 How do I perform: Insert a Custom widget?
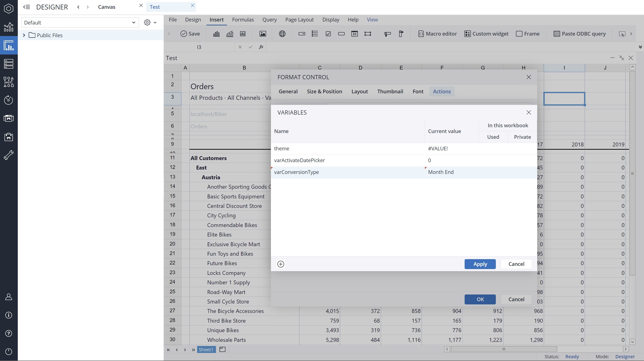[x=486, y=34]
